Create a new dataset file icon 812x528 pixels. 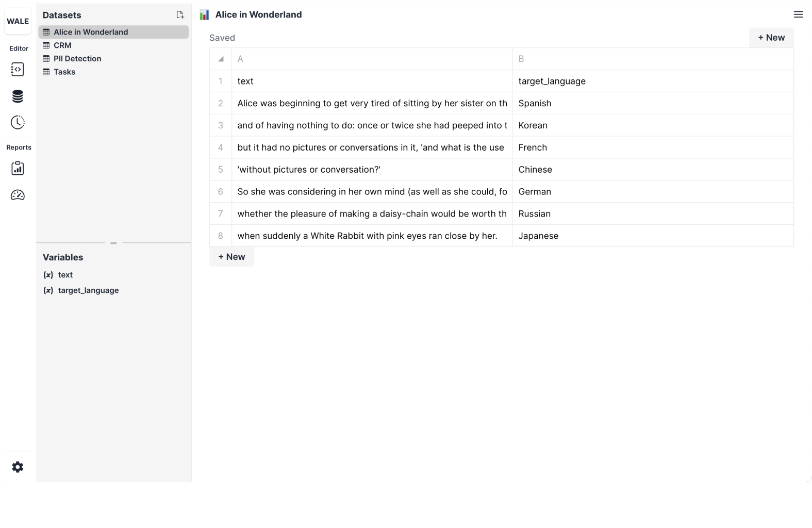point(180,15)
